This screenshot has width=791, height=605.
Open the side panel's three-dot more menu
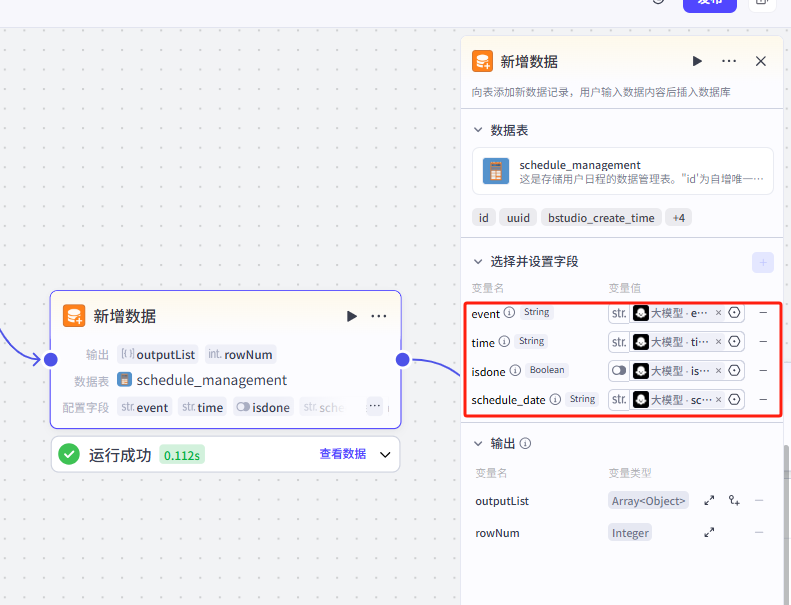729,61
